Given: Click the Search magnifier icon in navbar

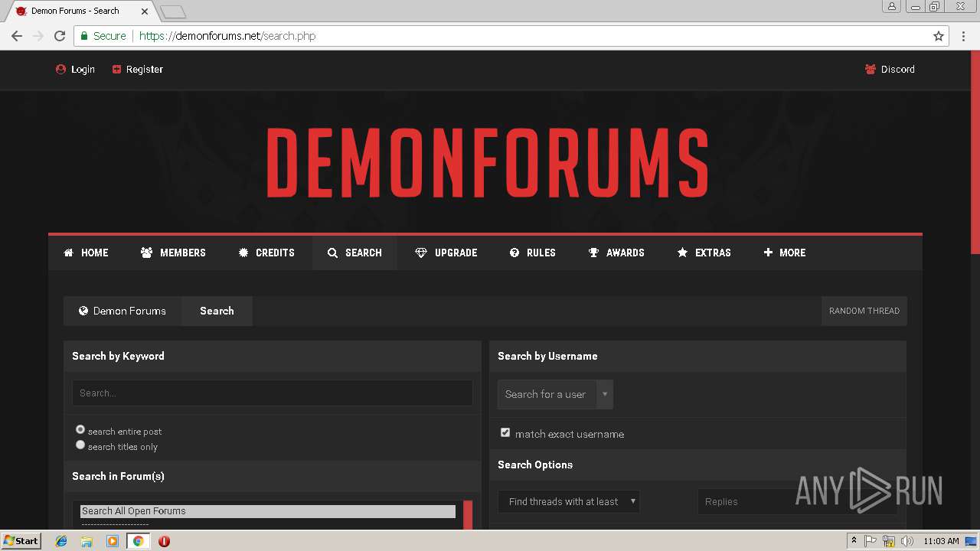Looking at the screenshot, I should point(332,253).
